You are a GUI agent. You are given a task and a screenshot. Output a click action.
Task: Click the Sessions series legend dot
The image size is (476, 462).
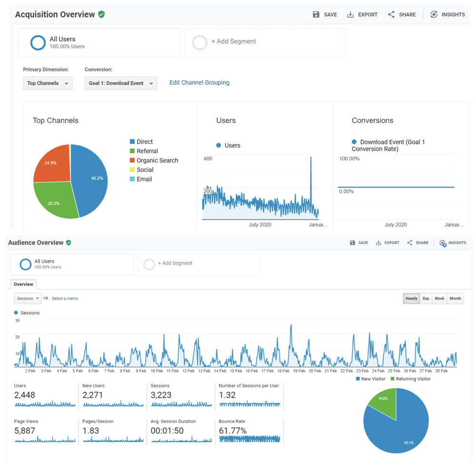pyautogui.click(x=16, y=312)
